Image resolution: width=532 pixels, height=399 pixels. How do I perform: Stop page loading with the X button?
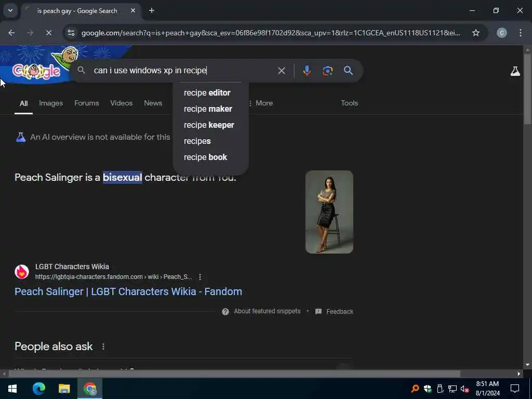[x=49, y=33]
